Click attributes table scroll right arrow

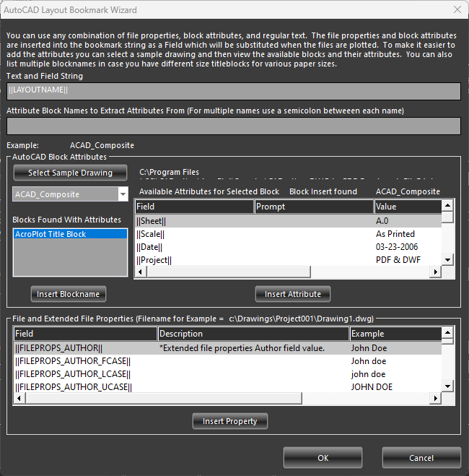point(436,272)
